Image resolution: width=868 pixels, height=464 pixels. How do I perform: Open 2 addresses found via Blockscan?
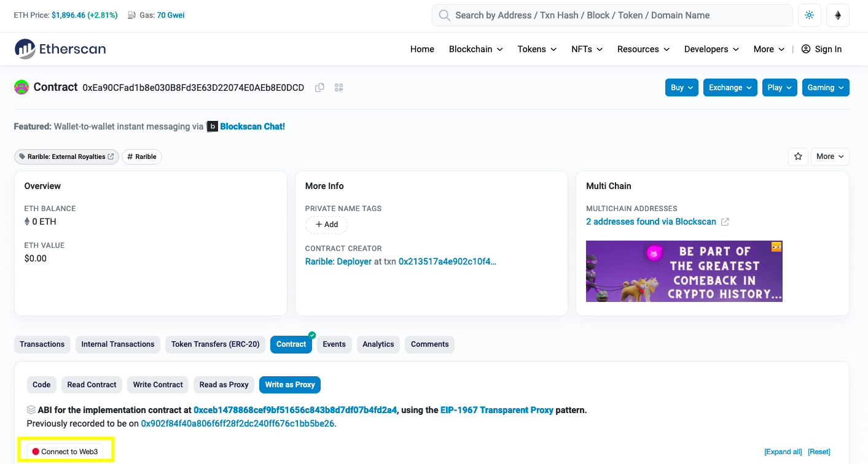[651, 222]
